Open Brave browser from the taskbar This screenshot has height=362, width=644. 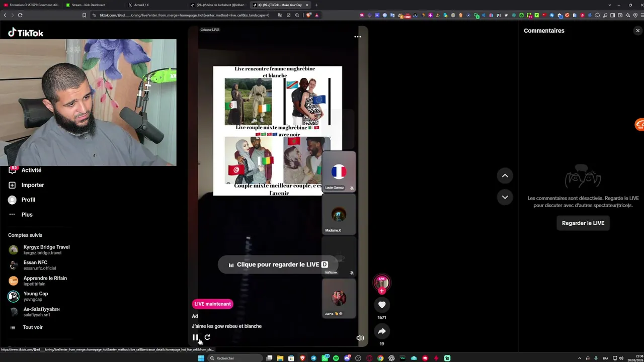click(302, 358)
